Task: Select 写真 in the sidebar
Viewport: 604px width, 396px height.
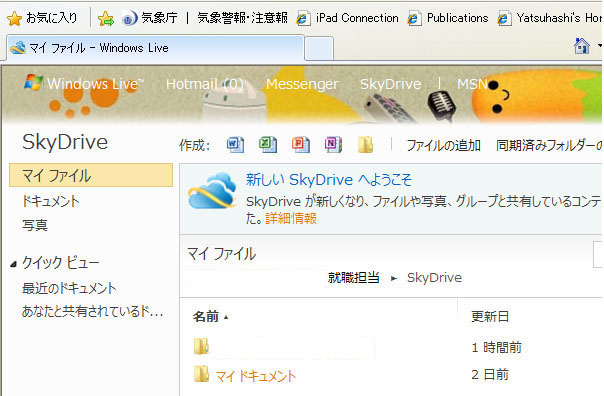Action: [x=35, y=225]
